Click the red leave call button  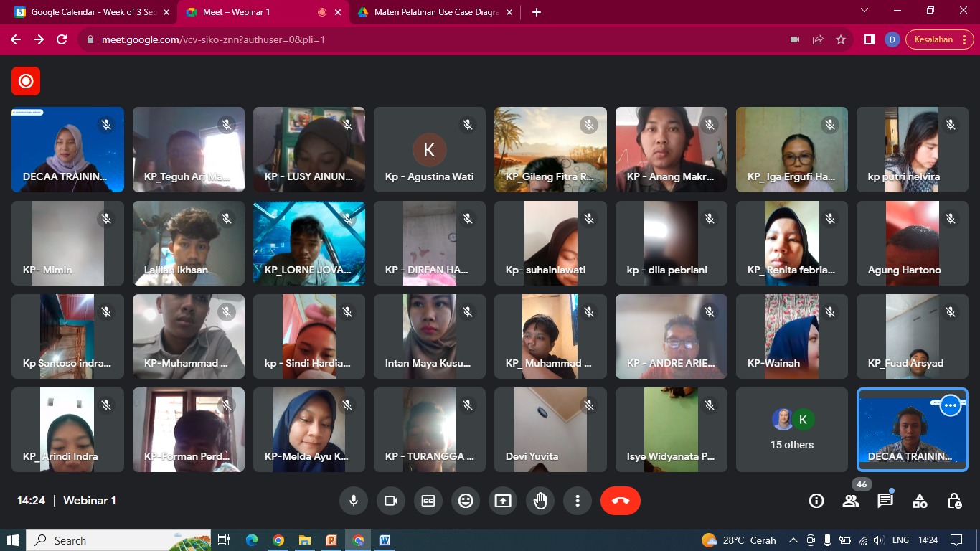pyautogui.click(x=621, y=501)
